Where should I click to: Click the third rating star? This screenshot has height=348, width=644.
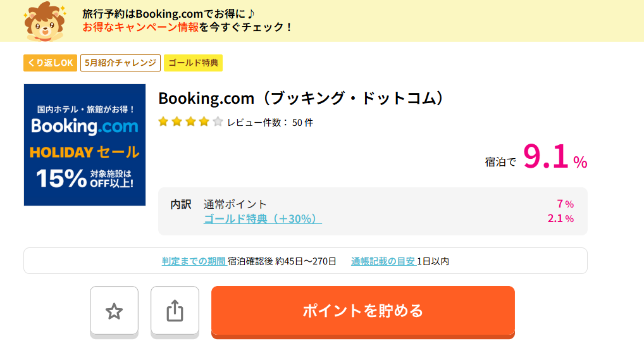click(x=190, y=121)
